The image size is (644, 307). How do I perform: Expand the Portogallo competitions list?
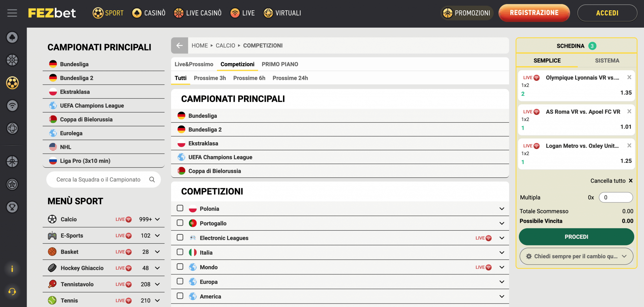pos(502,223)
